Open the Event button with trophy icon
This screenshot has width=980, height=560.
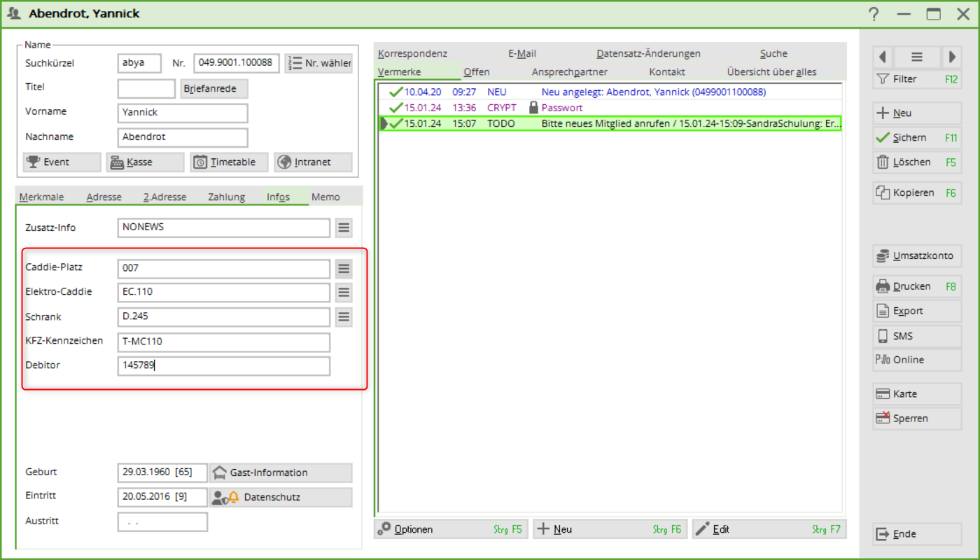click(x=62, y=162)
